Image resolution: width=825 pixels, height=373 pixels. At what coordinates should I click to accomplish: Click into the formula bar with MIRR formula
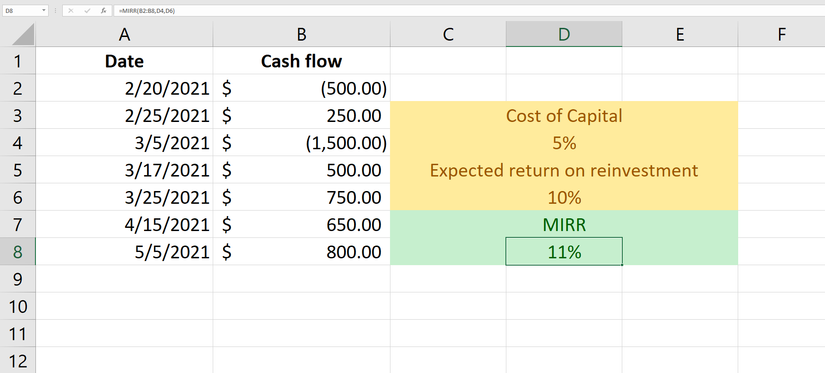[x=468, y=11]
